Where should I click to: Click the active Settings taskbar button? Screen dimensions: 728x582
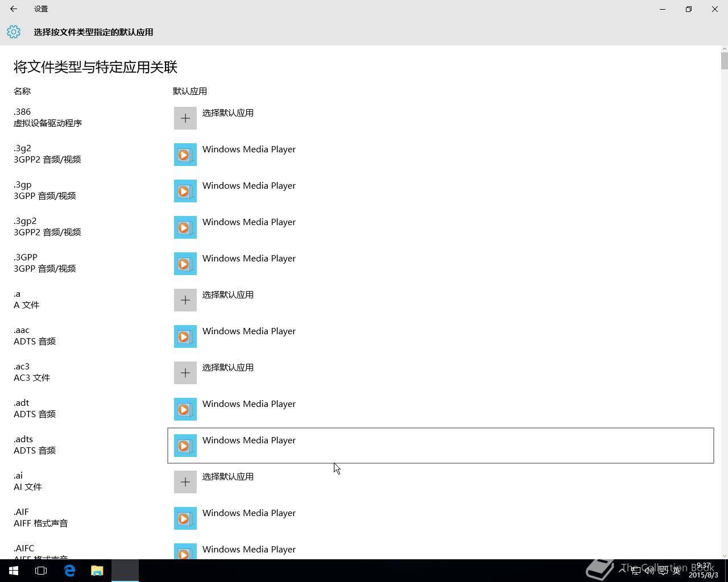pos(125,571)
